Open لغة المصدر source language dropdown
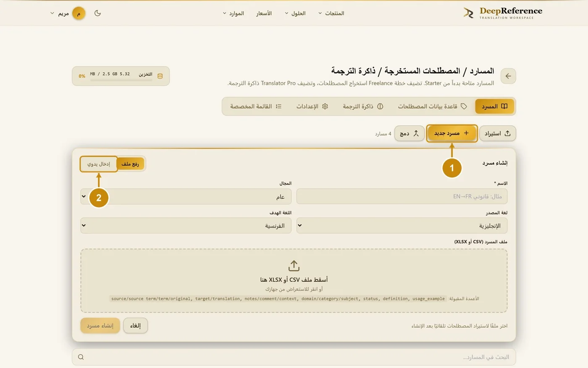Image resolution: width=588 pixels, height=368 pixels. (x=402, y=225)
